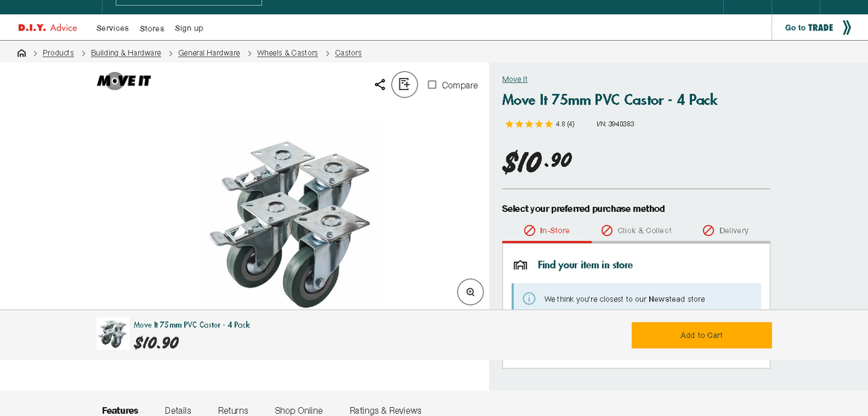Viewport: 868px width, 416px height.
Task: Click the store icon beside Find your item
Action: coord(521,265)
